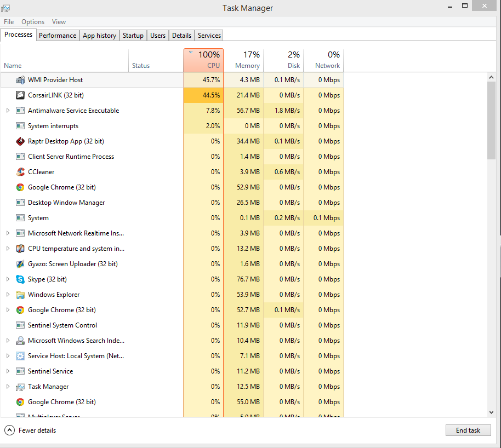
Task: Click the System process icon
Action: pos(20,218)
